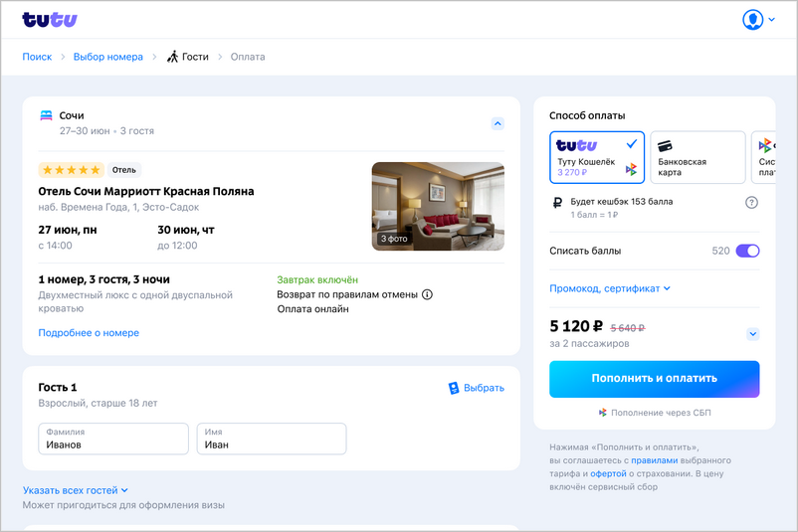Click the Оплата онлайн text
798x532 pixels.
[313, 308]
